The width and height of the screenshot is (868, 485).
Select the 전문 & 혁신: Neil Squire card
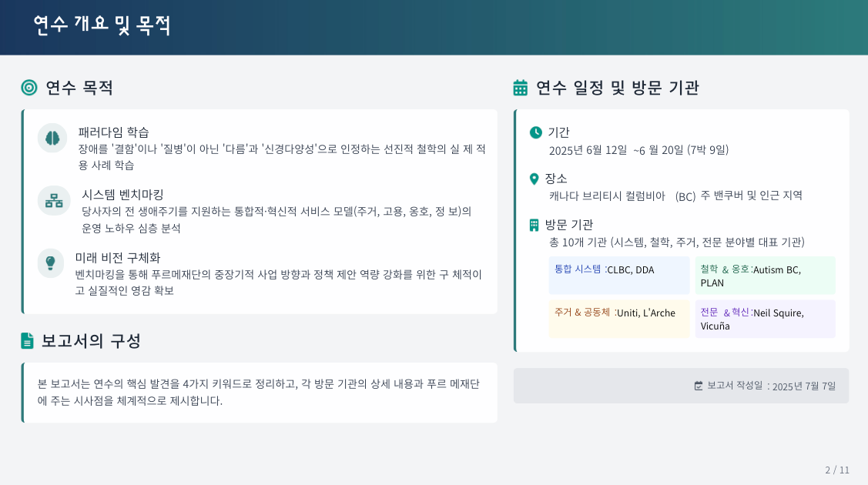(x=765, y=319)
